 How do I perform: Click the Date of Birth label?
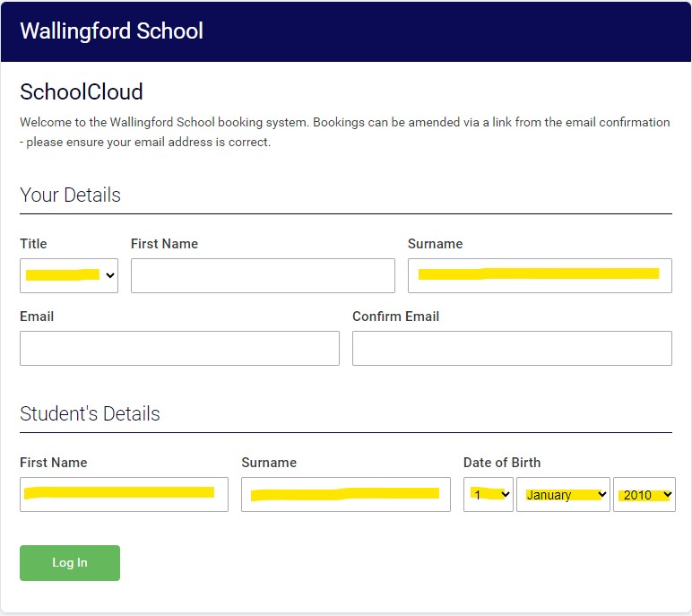tap(502, 463)
